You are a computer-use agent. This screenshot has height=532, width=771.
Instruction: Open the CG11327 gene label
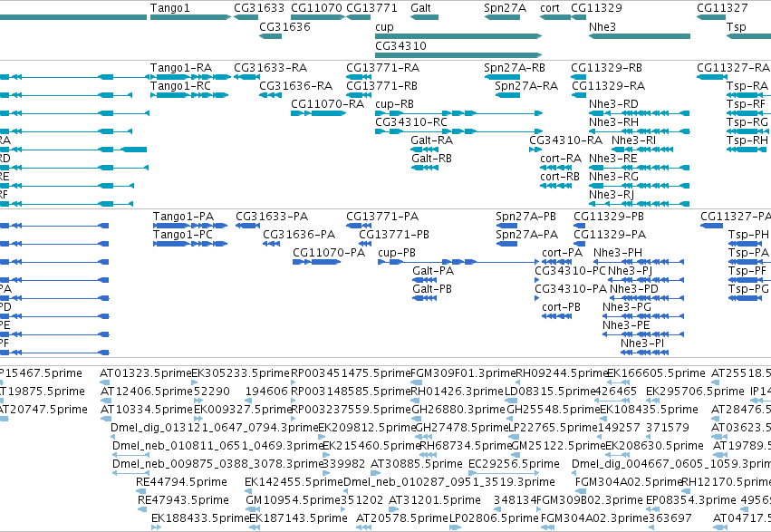coord(722,8)
